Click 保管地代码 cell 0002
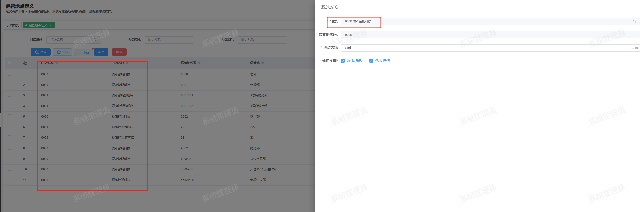 (x=184, y=117)
